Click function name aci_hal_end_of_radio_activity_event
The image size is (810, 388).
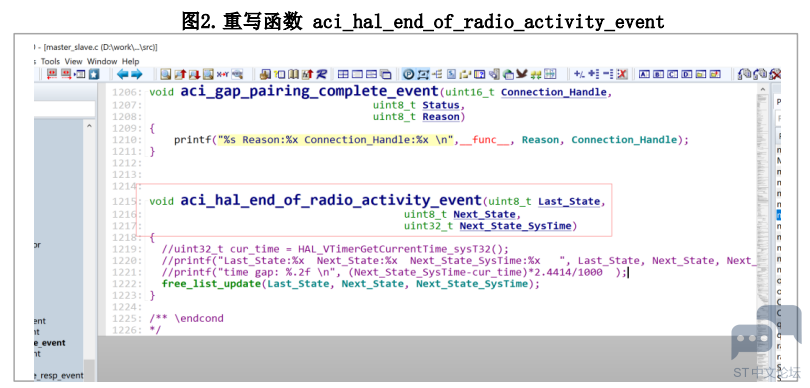tap(331, 200)
